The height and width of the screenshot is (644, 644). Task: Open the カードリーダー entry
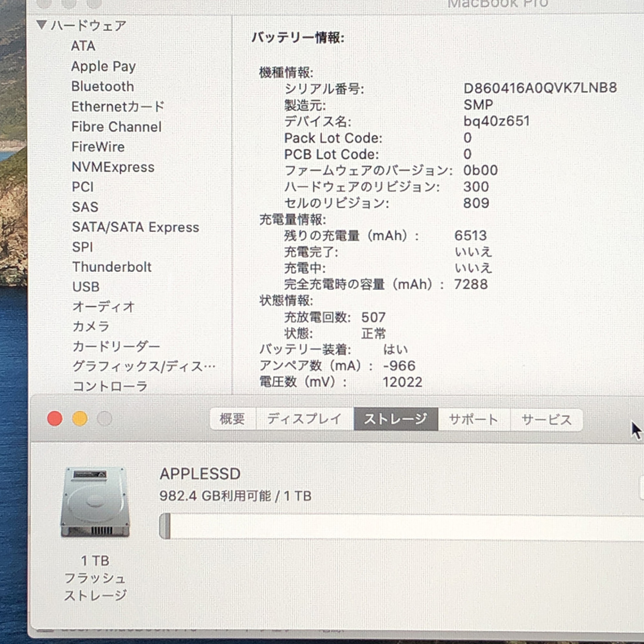coord(116,346)
